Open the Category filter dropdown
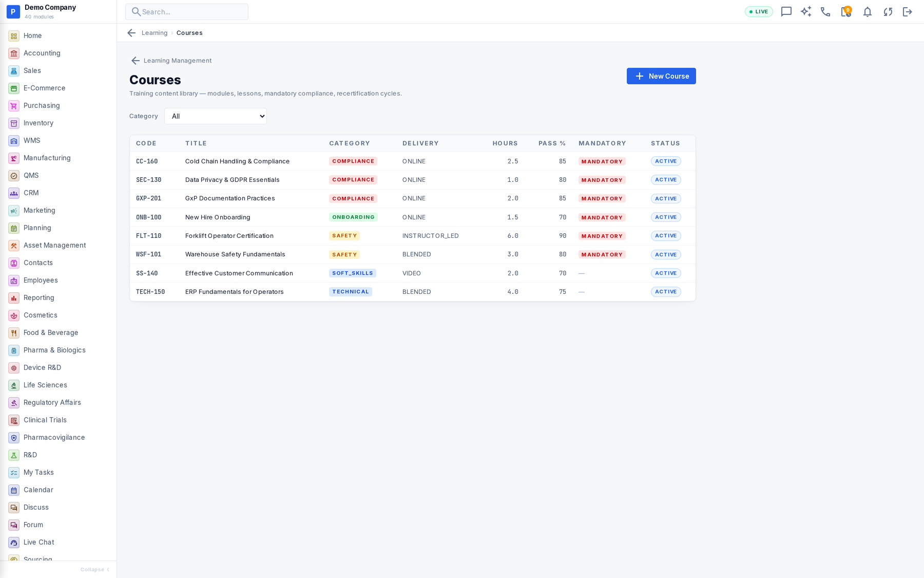This screenshot has width=924, height=578. pos(216,116)
